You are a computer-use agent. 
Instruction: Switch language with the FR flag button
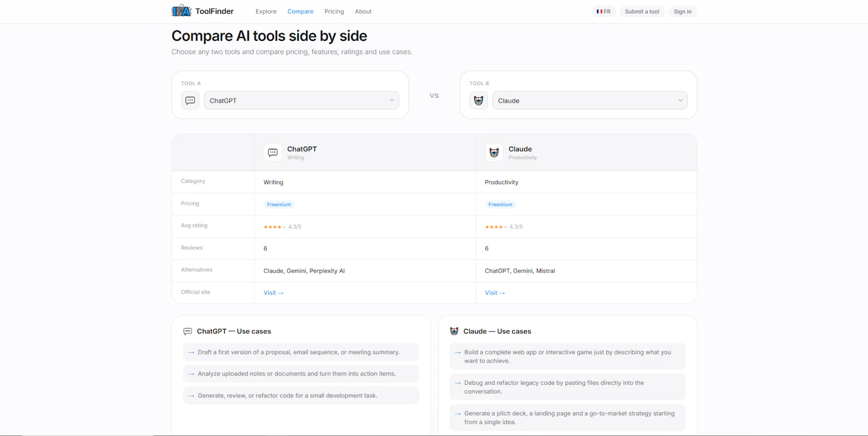604,11
